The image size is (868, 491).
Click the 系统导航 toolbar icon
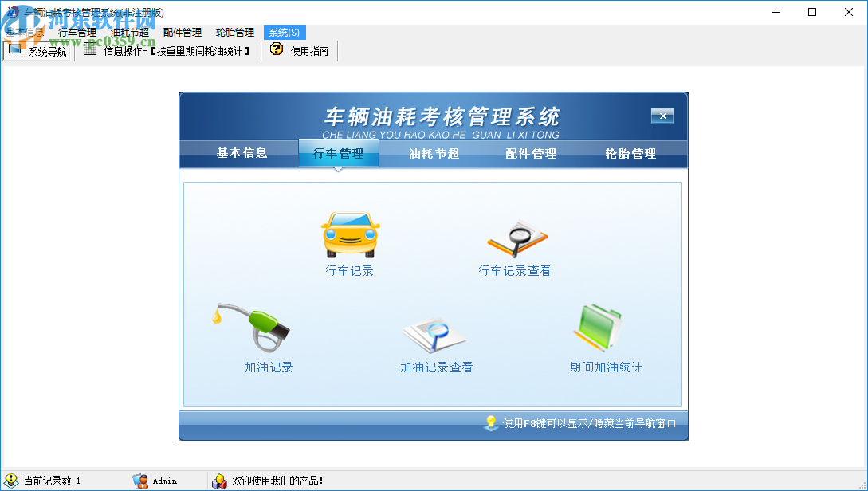(x=14, y=49)
